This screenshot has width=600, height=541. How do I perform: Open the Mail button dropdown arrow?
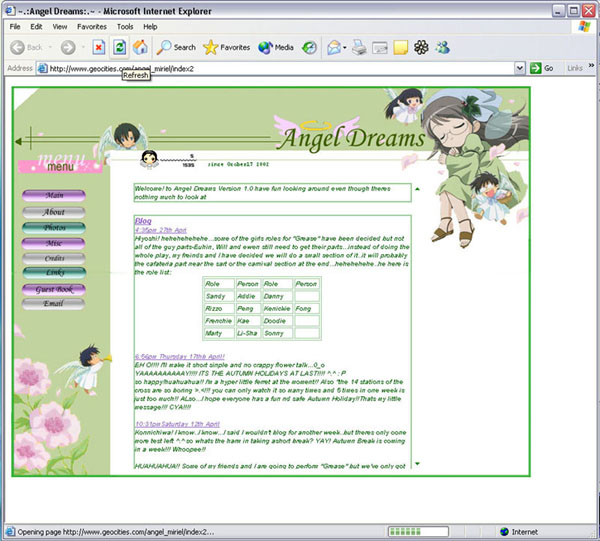point(345,47)
